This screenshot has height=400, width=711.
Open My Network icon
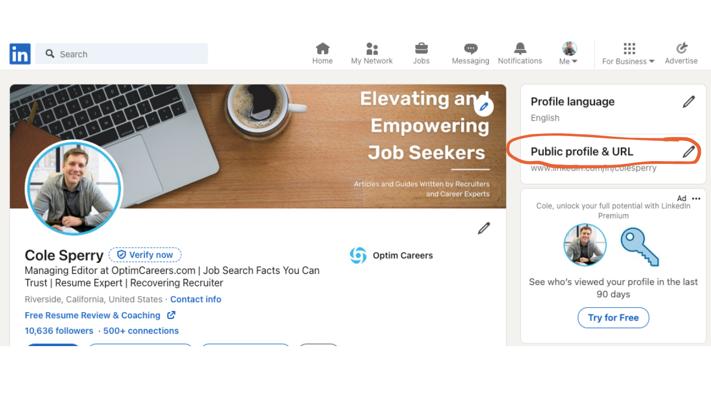(x=372, y=49)
